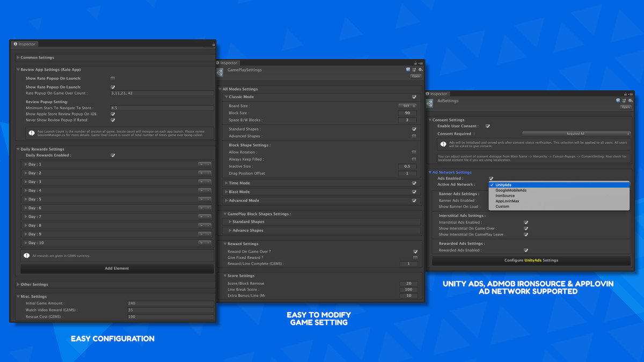This screenshot has width=644, height=362.
Task: Select the AdSettings Inspector tab
Action: (437, 94)
